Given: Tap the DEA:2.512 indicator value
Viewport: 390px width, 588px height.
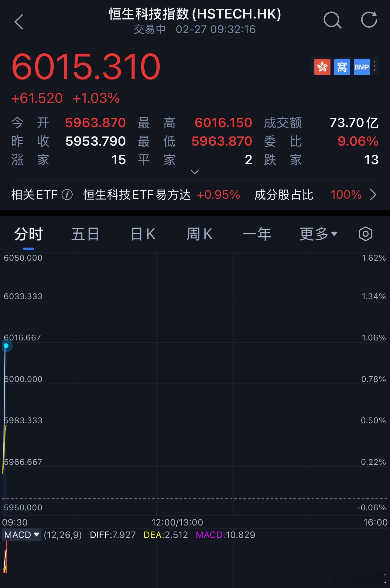Looking at the screenshot, I should coord(166,535).
